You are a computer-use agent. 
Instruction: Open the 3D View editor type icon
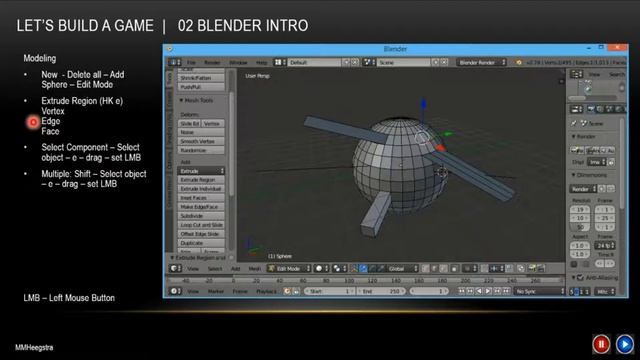tap(176, 268)
